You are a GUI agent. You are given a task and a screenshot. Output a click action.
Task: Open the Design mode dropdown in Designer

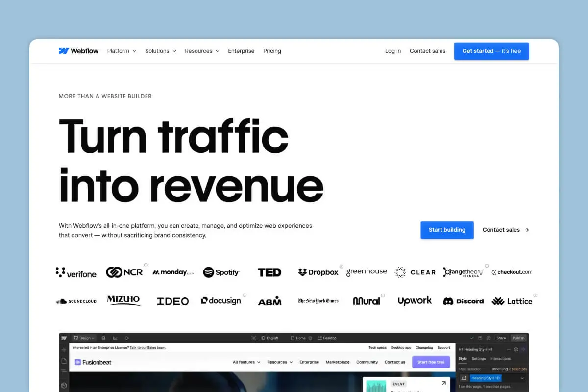[x=84, y=338]
